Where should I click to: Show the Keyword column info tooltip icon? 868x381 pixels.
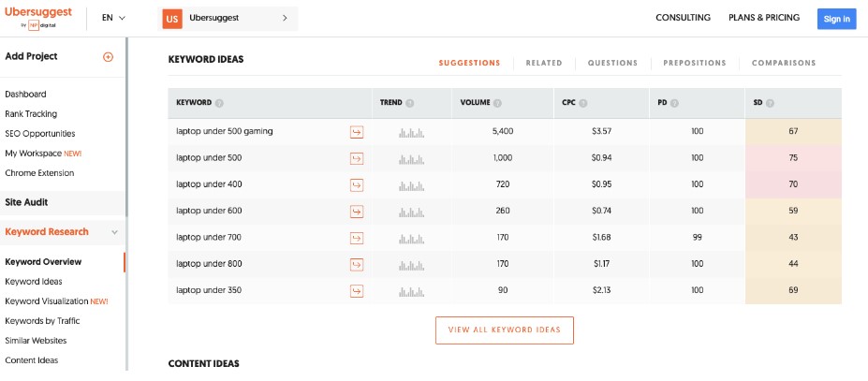pyautogui.click(x=219, y=102)
